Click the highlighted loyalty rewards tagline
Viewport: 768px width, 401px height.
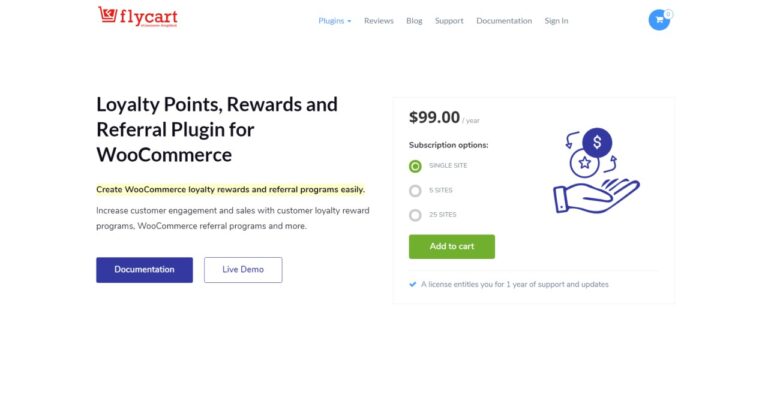point(231,189)
